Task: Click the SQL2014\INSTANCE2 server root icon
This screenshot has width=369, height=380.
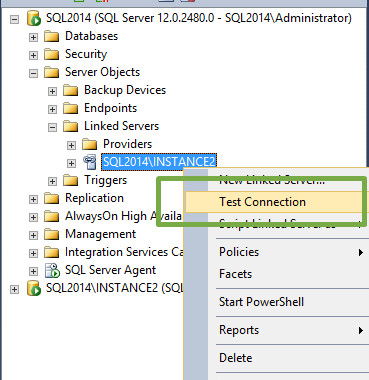Action: click(x=34, y=288)
